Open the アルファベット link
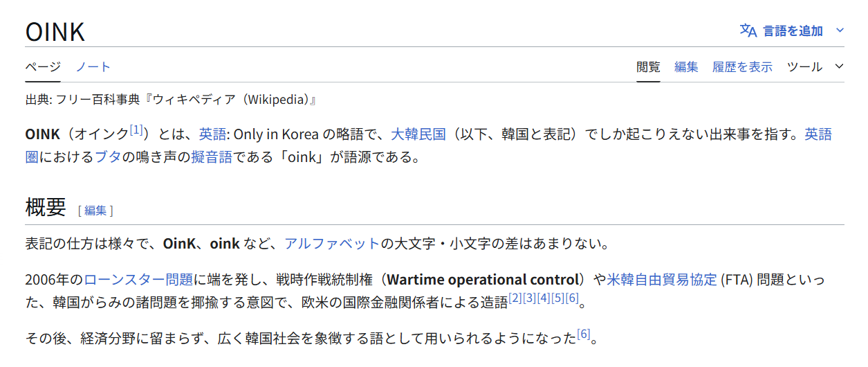The image size is (868, 367). tap(332, 244)
